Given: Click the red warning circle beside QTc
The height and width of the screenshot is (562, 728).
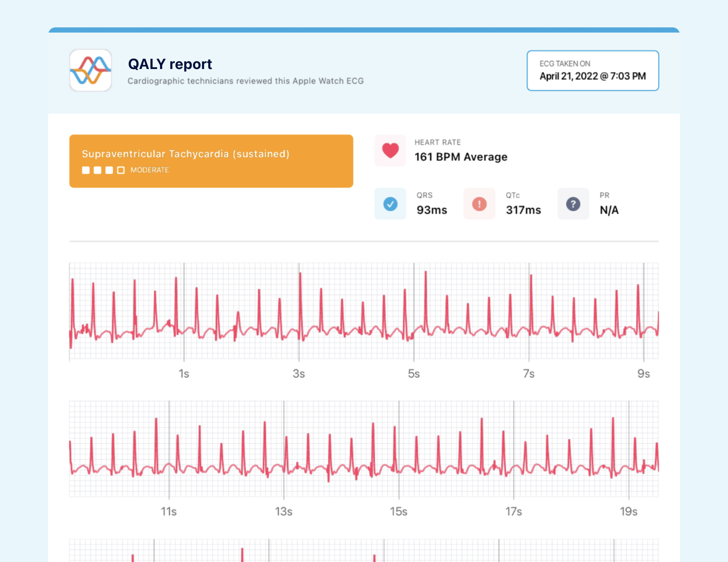Looking at the screenshot, I should coord(479,204).
